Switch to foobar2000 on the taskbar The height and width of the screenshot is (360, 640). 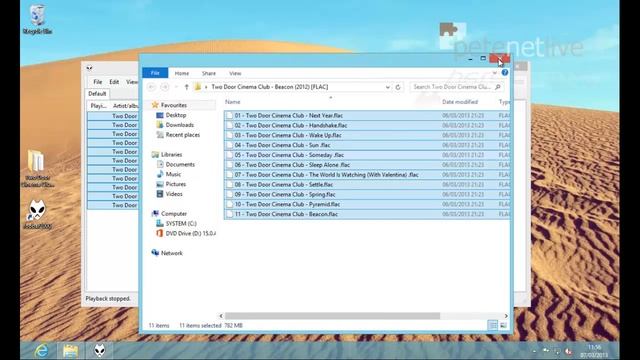tap(100, 351)
